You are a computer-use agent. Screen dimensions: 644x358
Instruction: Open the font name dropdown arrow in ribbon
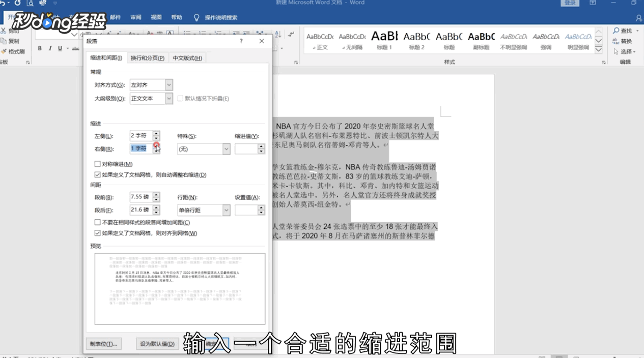coord(74,34)
